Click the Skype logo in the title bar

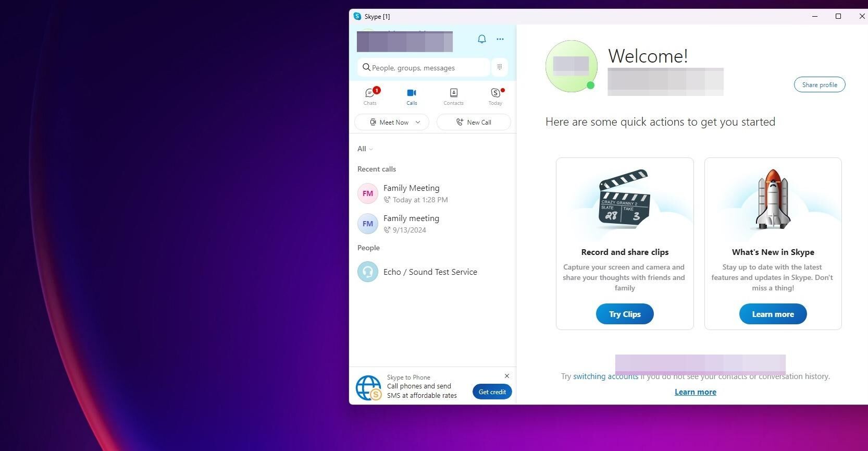357,16
